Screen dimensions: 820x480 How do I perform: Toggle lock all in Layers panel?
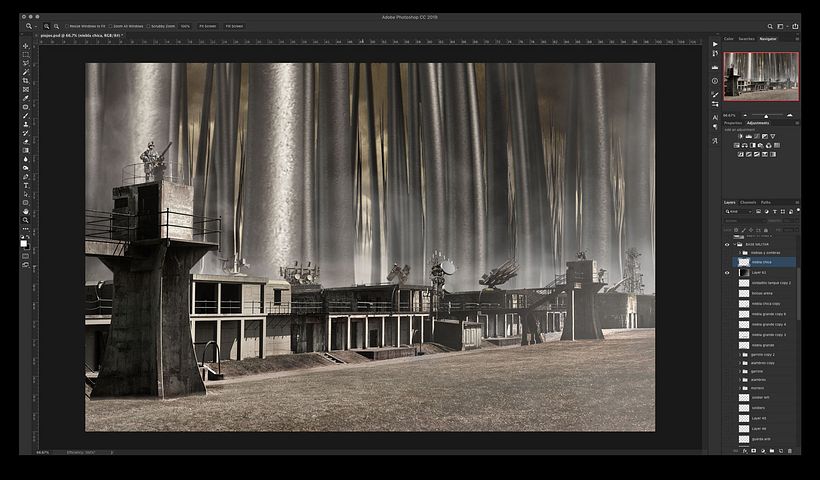pyautogui.click(x=766, y=230)
